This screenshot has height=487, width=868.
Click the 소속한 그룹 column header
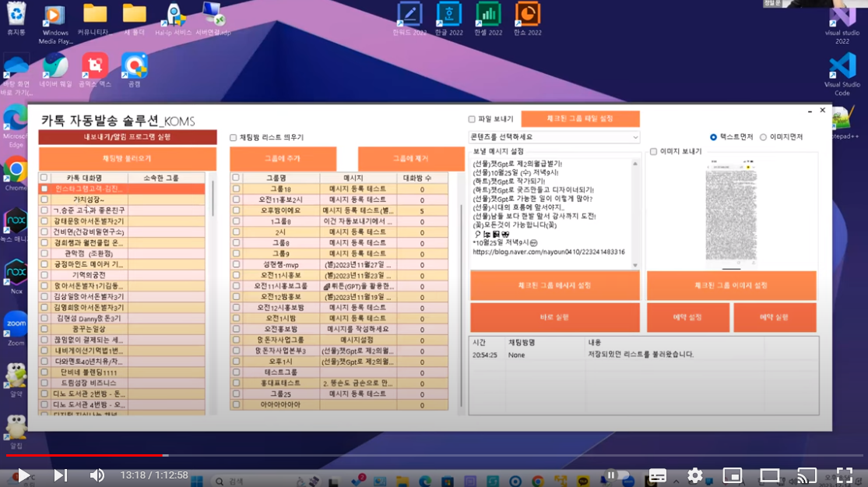pos(160,178)
